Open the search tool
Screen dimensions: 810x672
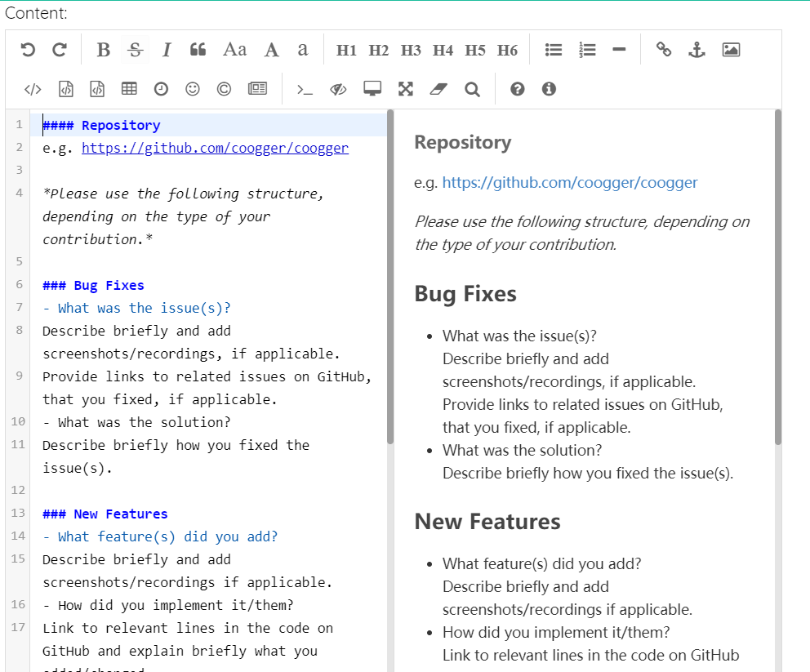(x=472, y=89)
